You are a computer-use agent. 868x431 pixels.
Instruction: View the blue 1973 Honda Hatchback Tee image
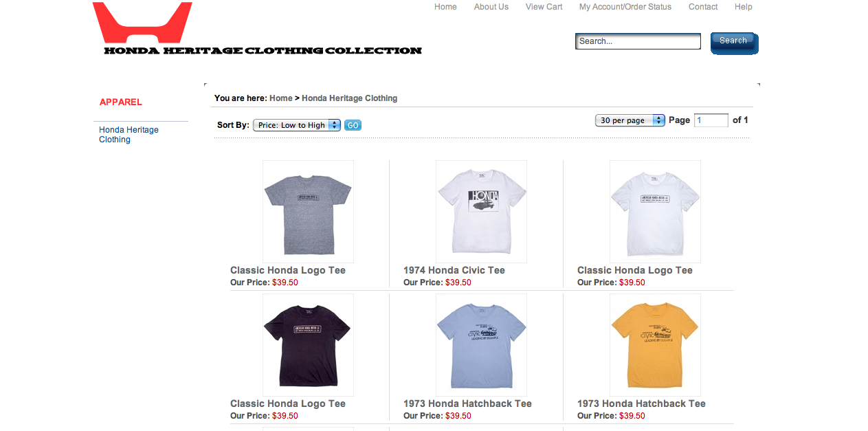click(x=481, y=345)
